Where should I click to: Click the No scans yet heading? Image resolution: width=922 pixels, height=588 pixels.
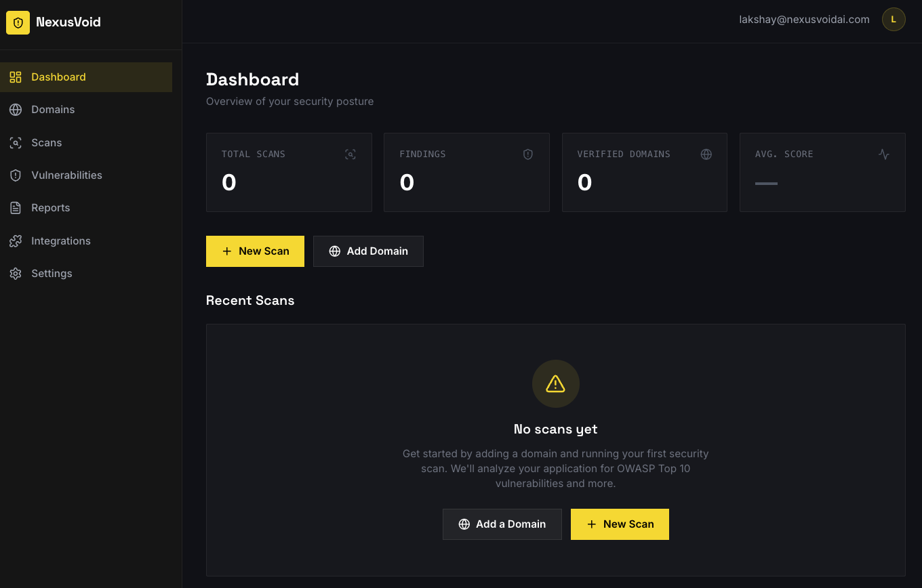[x=556, y=429]
